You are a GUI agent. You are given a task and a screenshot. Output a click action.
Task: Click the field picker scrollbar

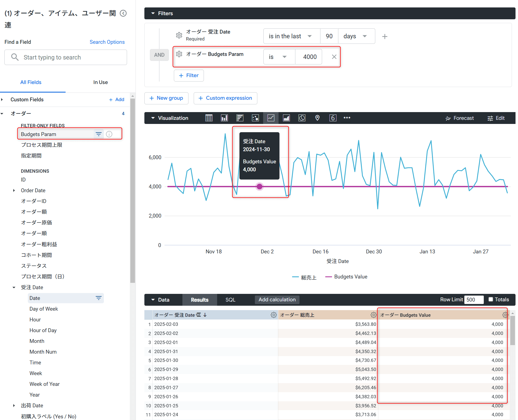point(133,190)
